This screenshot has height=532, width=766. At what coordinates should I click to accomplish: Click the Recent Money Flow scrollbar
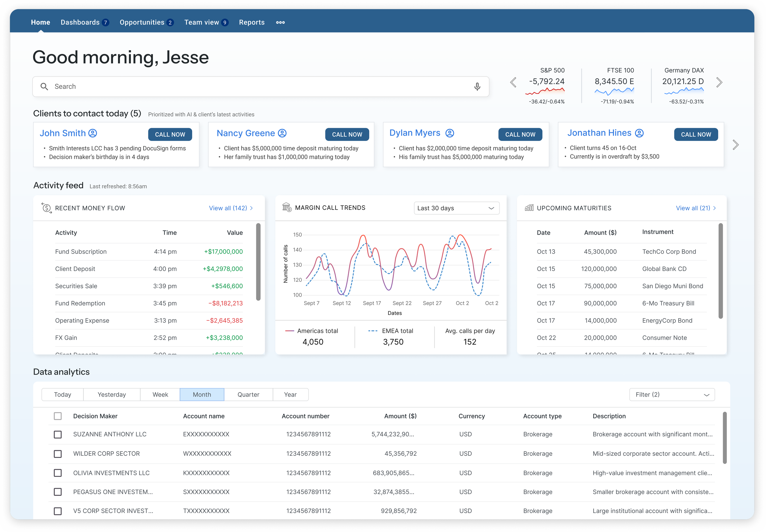[258, 262]
